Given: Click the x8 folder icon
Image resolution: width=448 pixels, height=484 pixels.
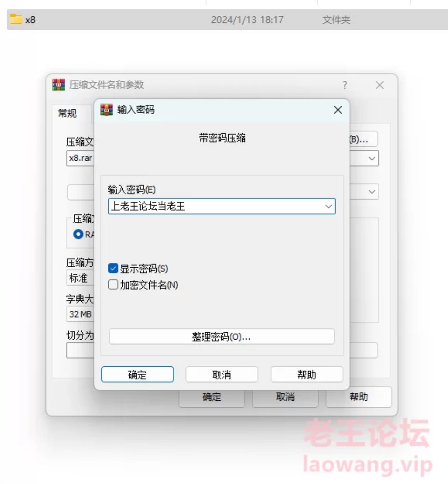Looking at the screenshot, I should tap(16, 19).
